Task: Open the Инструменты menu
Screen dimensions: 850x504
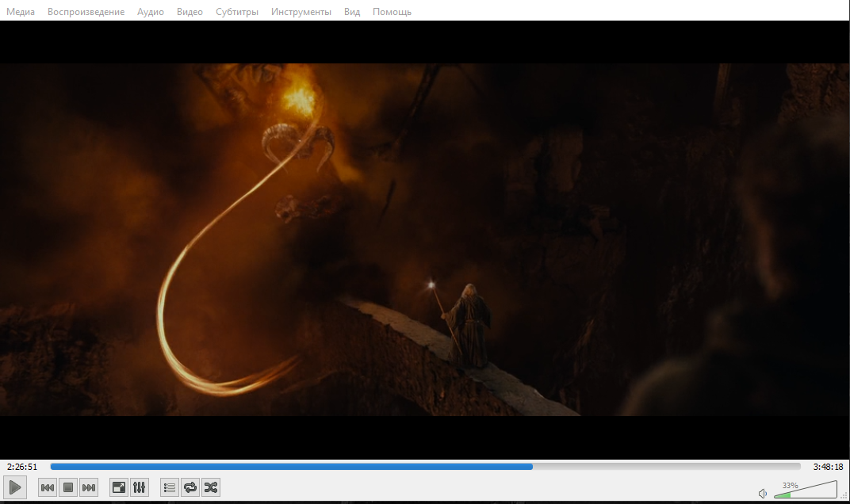Action: (x=301, y=11)
